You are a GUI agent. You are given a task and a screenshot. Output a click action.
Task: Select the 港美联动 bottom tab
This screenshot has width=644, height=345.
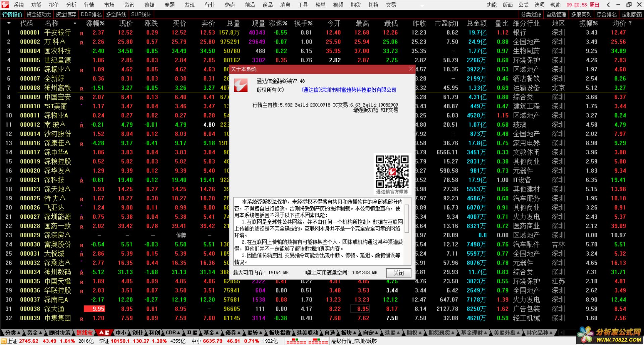pos(307,333)
